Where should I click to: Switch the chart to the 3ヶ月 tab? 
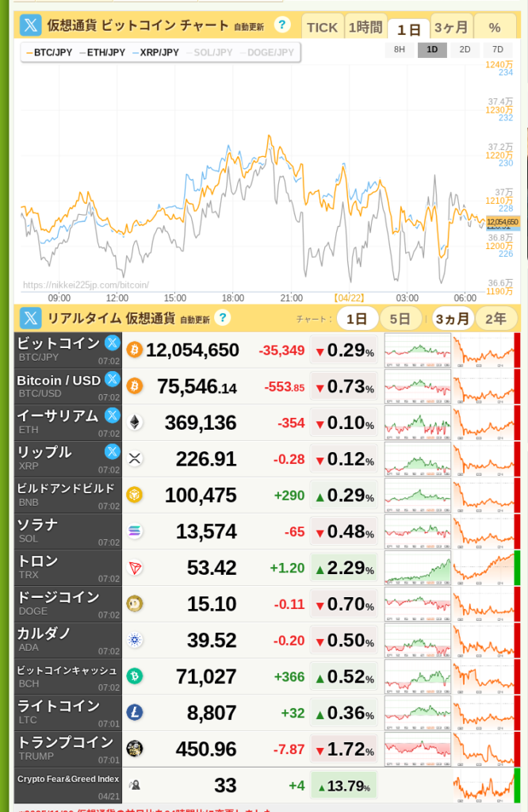pos(452,27)
